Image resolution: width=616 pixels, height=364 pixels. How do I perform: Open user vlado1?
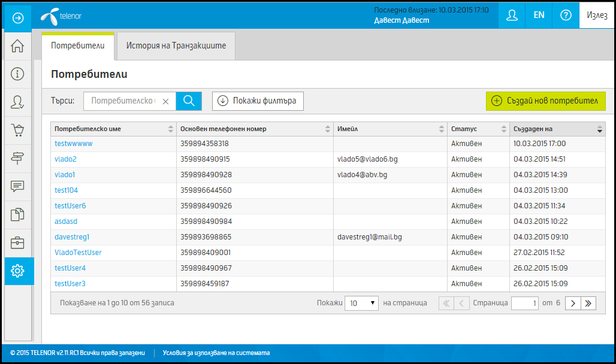65,175
